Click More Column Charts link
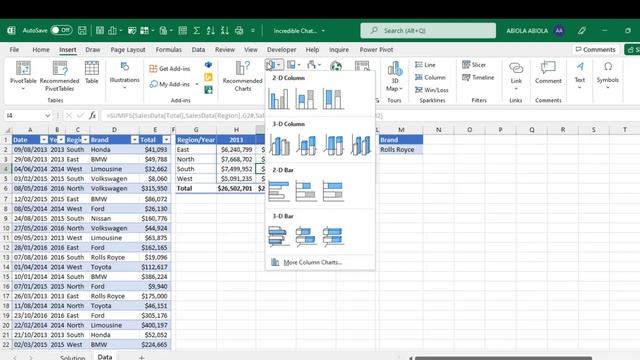640x360 pixels. coord(313,262)
